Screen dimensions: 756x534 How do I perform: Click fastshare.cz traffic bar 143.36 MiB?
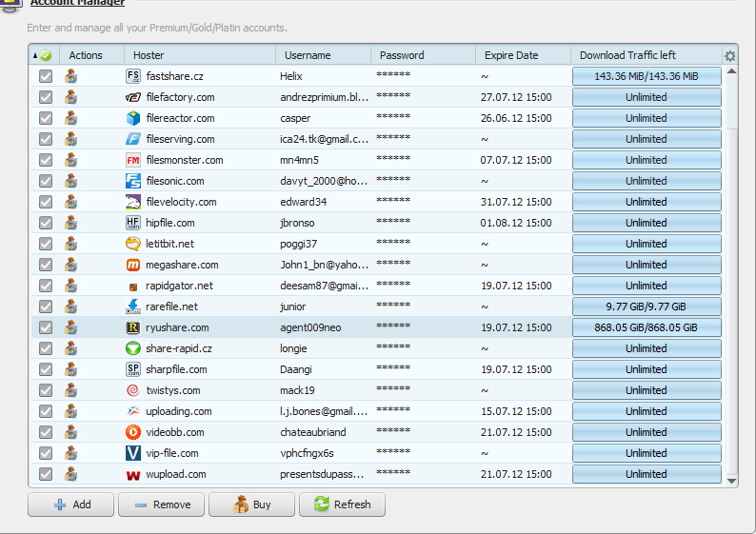pyautogui.click(x=647, y=76)
